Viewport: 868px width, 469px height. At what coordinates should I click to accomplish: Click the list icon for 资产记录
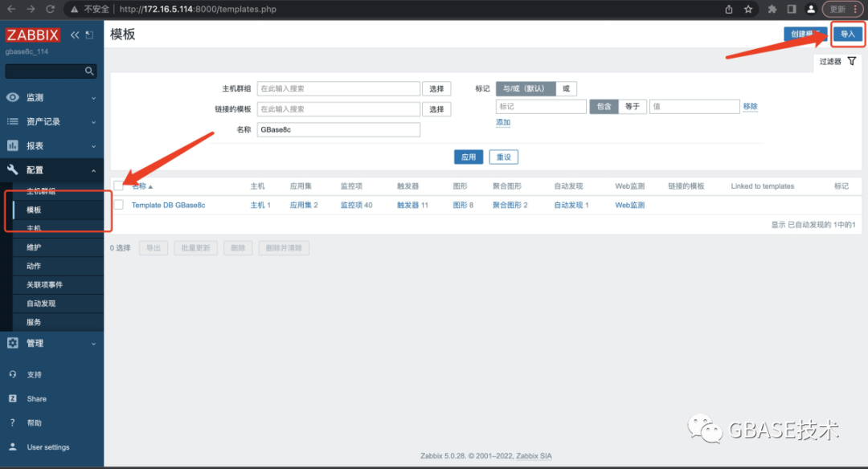13,121
